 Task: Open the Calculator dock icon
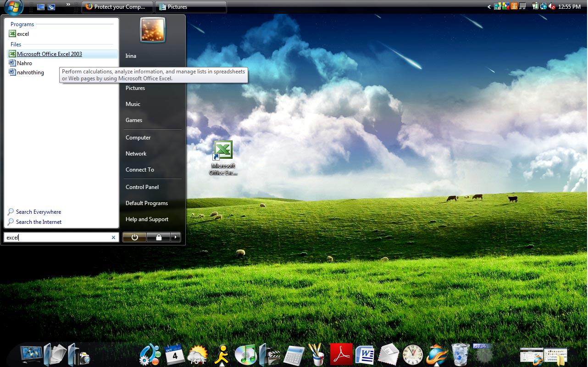coord(294,356)
